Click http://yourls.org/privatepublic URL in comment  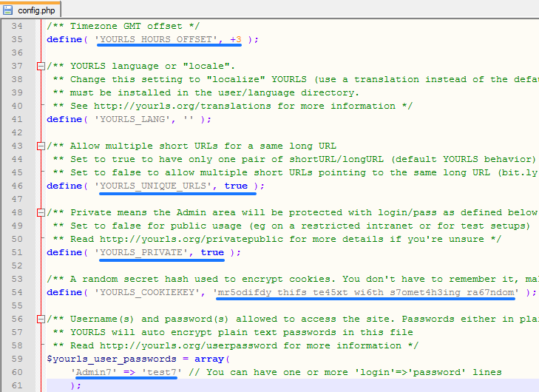pos(191,240)
